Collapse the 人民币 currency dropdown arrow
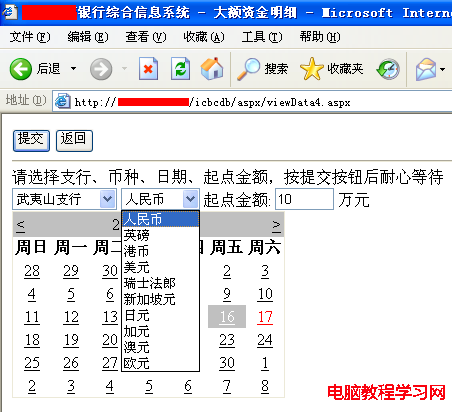The height and width of the screenshot is (413, 452). point(190,199)
